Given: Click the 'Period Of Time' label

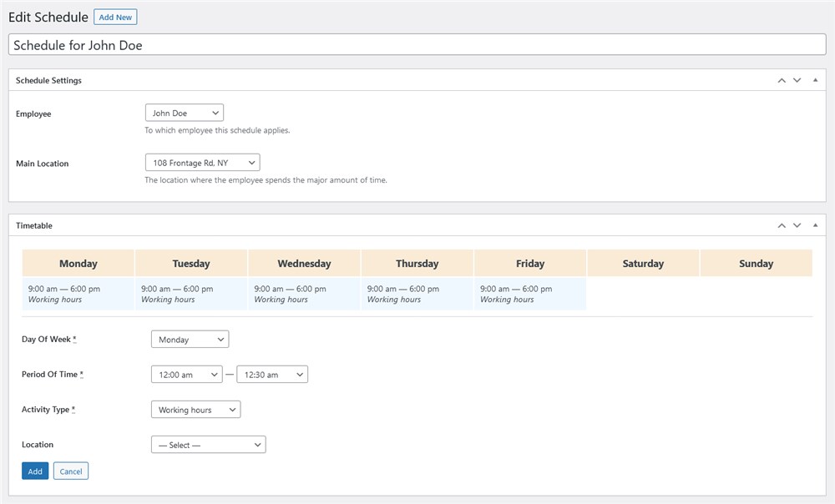Looking at the screenshot, I should [52, 375].
